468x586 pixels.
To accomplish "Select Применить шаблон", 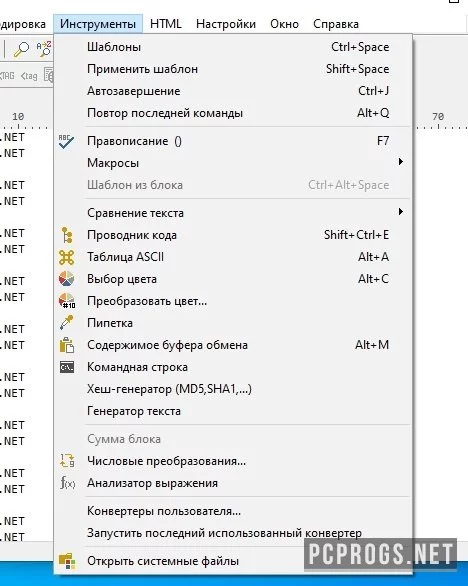I will click(234, 69).
